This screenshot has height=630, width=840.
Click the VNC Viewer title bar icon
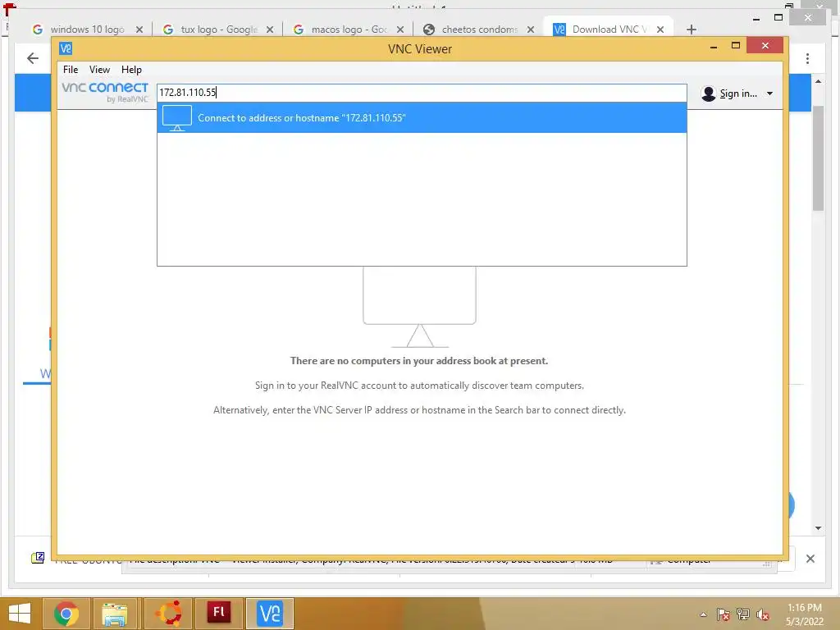[x=66, y=48]
